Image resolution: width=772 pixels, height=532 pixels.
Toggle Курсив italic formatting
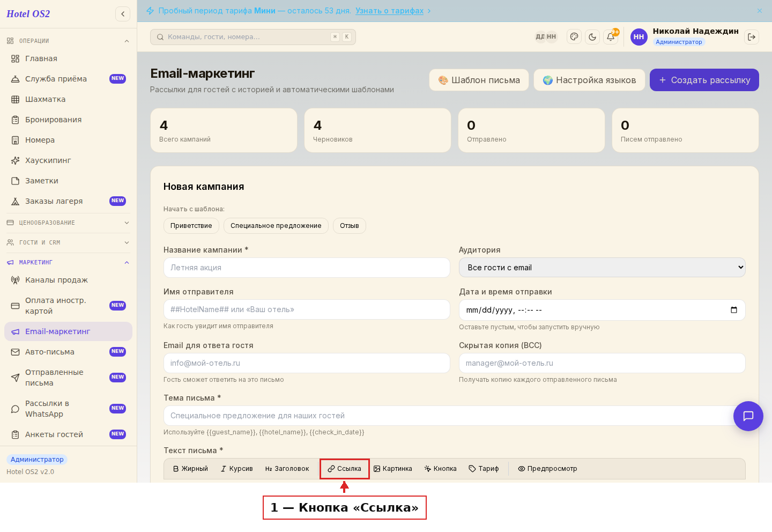point(237,469)
